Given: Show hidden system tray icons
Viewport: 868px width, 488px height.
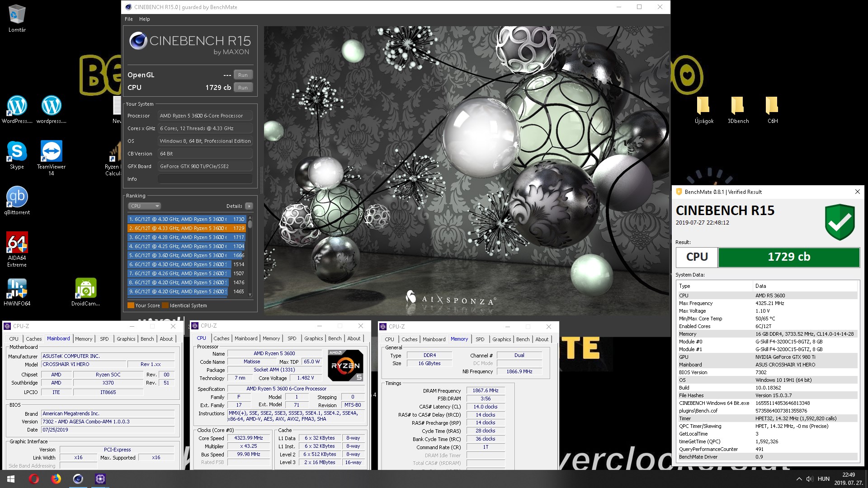Looking at the screenshot, I should (799, 479).
